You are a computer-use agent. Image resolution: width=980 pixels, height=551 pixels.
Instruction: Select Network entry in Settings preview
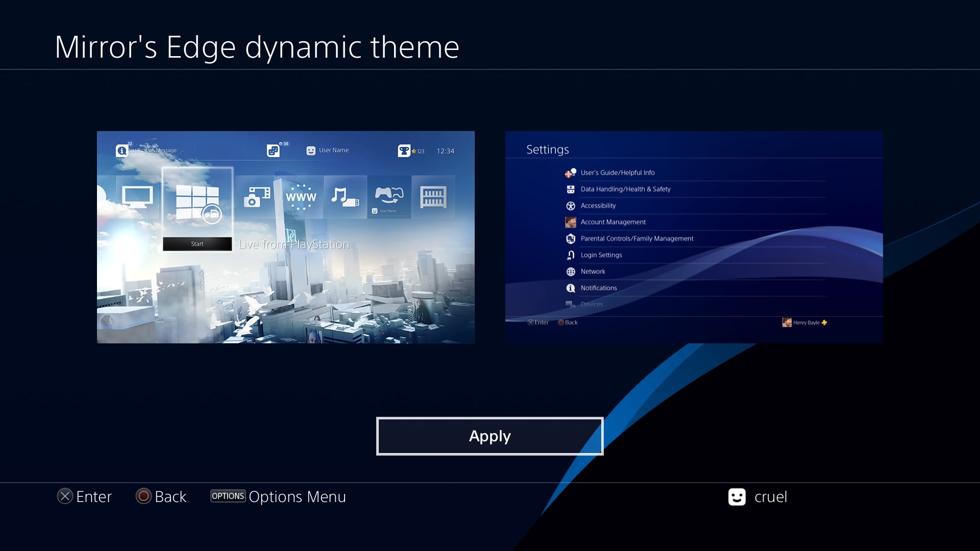[593, 271]
